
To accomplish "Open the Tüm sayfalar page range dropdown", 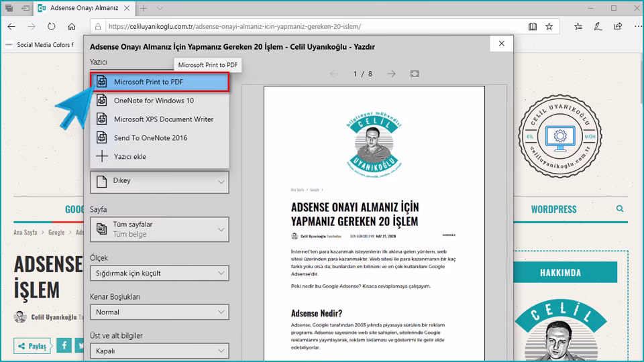I will tap(160, 229).
